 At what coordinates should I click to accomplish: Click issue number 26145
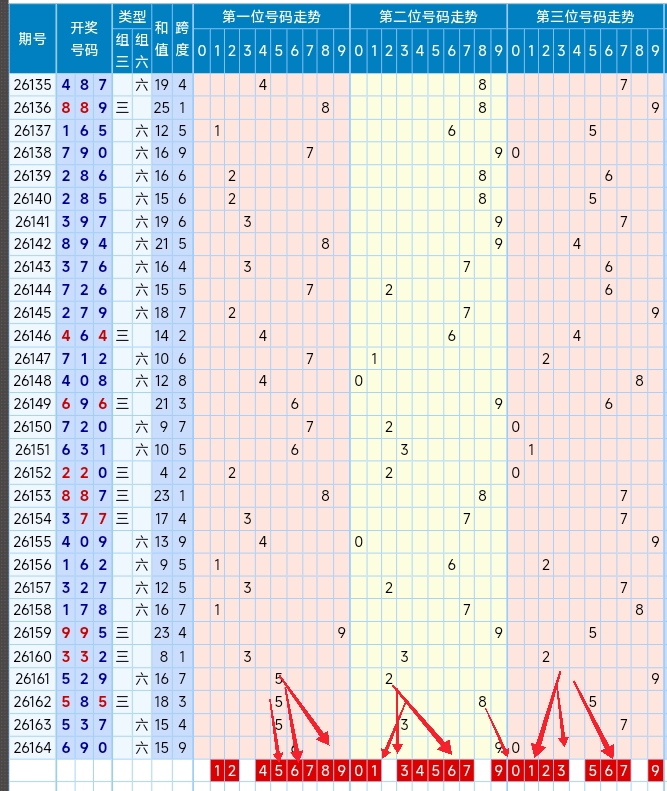33,313
